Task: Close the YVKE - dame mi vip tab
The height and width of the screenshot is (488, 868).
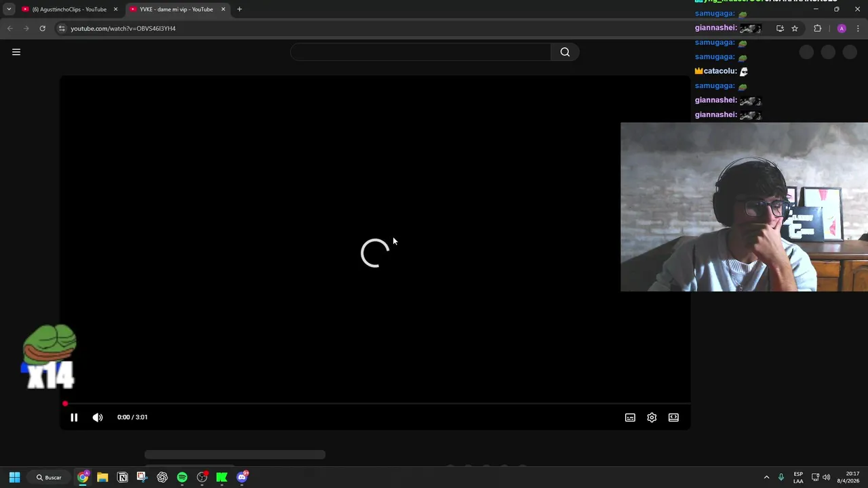Action: click(x=223, y=9)
